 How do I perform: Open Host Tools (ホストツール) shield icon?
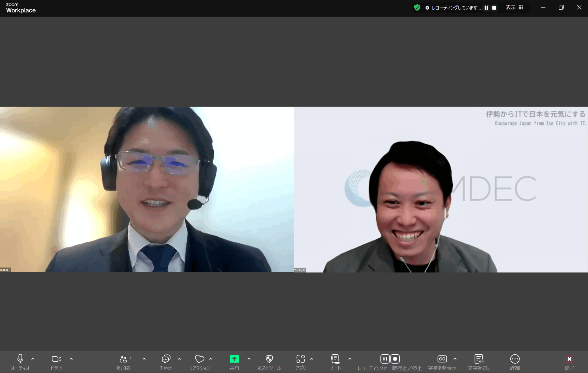[269, 359]
